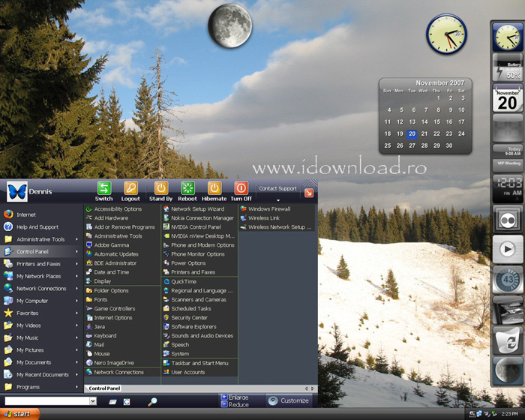Screen dimensions: 525x420
Task: Expand Printers and Faxes submenu arrow
Action: [77, 264]
